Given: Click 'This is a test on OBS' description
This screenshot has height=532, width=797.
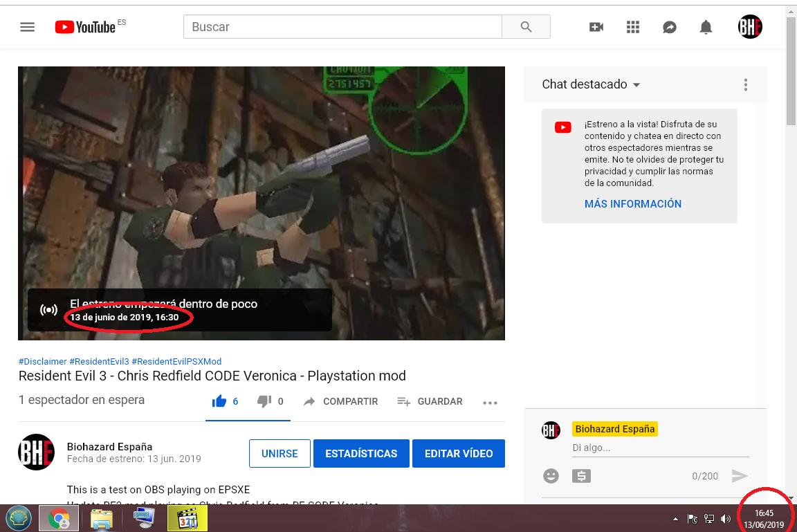Looking at the screenshot, I should (158, 490).
